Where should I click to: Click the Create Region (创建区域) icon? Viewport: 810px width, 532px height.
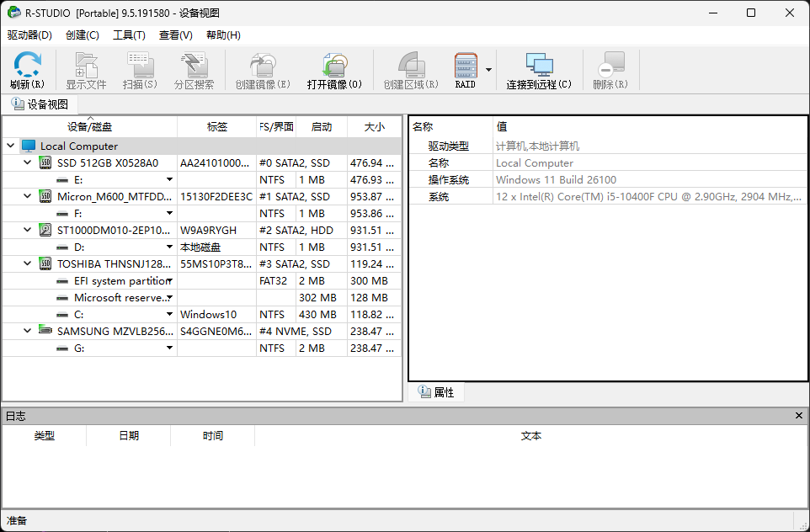point(411,65)
